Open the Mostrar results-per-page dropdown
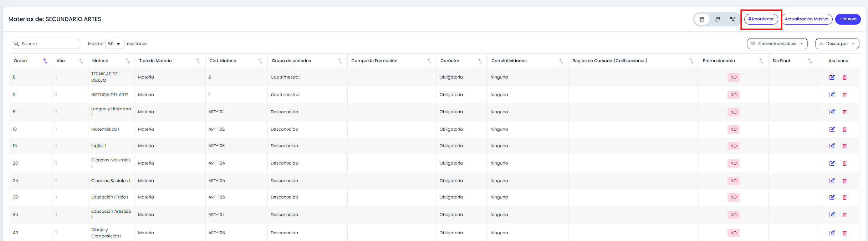Viewport: 868px width, 241px height. pyautogui.click(x=114, y=44)
